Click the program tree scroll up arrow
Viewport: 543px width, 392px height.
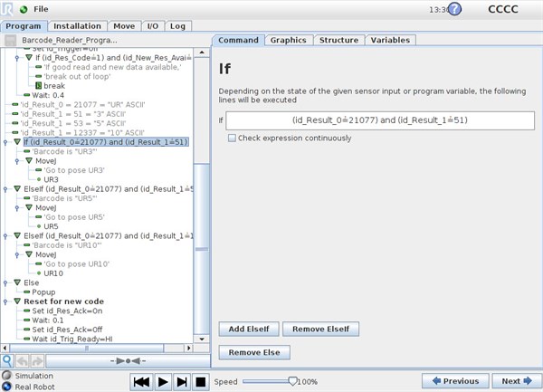click(x=202, y=53)
